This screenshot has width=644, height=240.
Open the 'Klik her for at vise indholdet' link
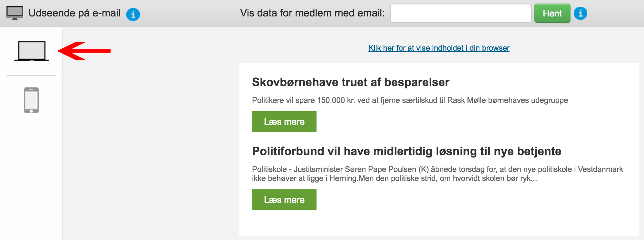click(439, 48)
